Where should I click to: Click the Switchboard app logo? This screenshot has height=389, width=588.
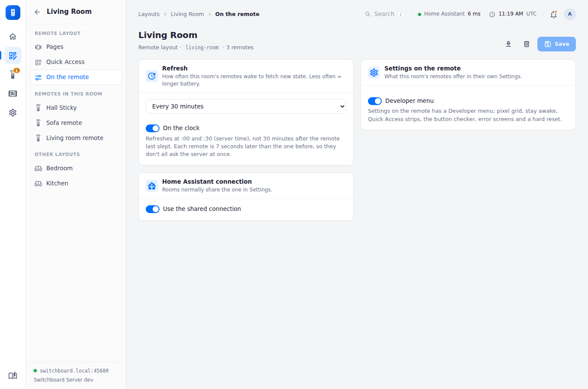click(x=13, y=13)
